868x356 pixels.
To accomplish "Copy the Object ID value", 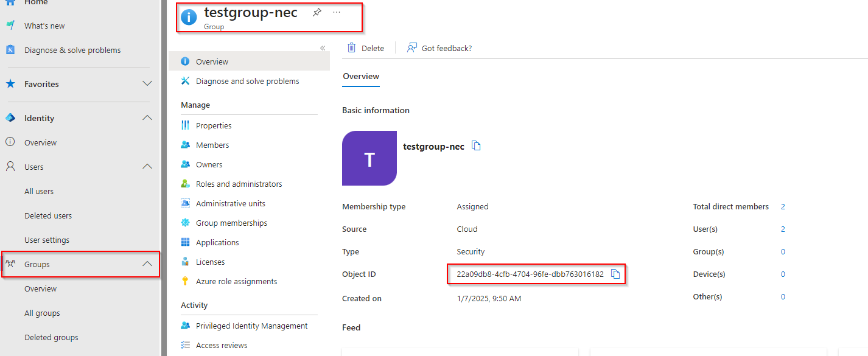I will (x=615, y=274).
